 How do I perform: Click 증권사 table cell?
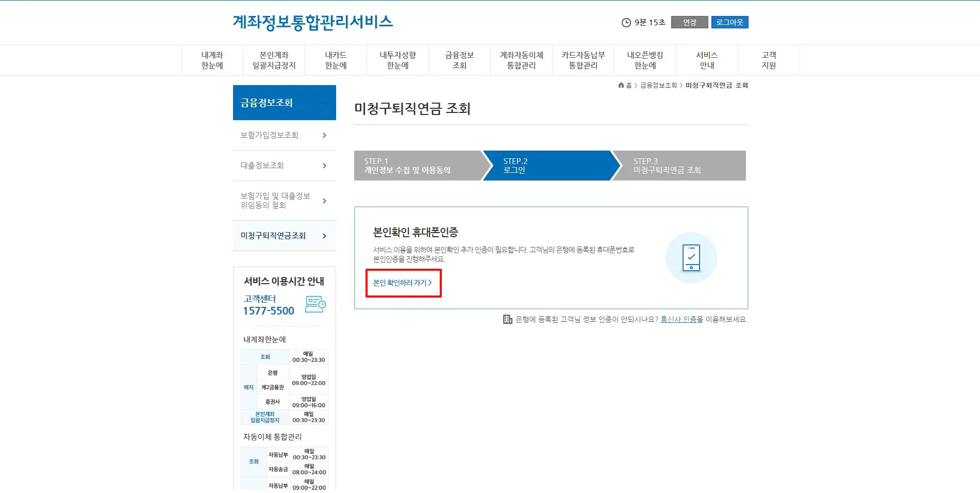273,402
